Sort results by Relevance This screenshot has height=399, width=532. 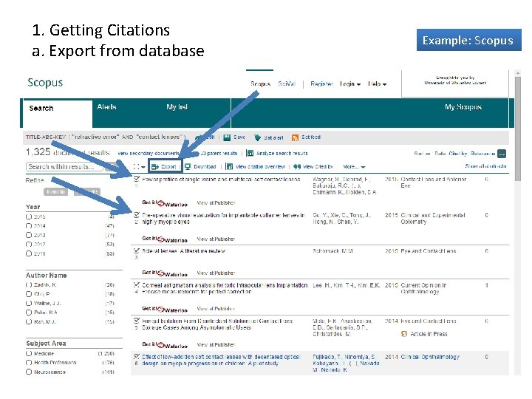point(482,154)
